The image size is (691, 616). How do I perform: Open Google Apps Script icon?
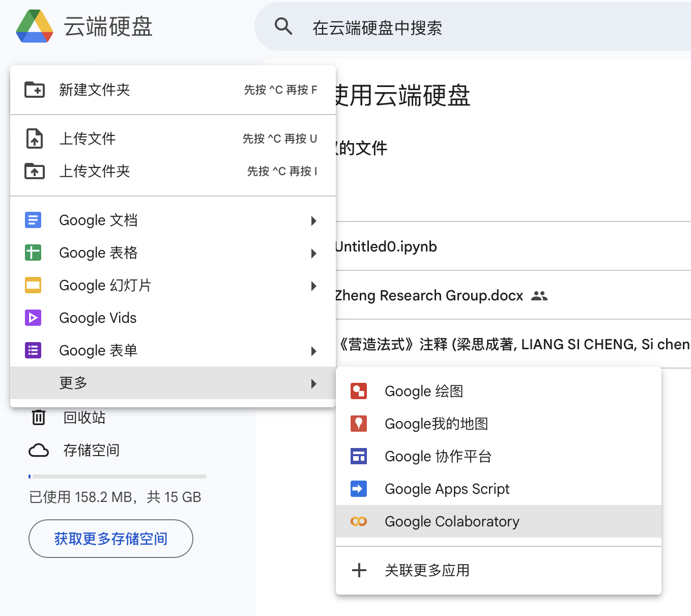pyautogui.click(x=359, y=489)
